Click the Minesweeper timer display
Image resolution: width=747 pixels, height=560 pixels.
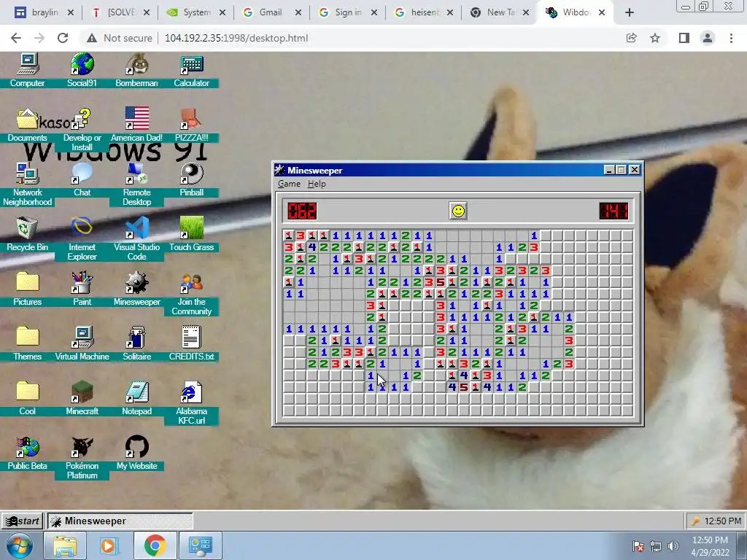pos(614,211)
